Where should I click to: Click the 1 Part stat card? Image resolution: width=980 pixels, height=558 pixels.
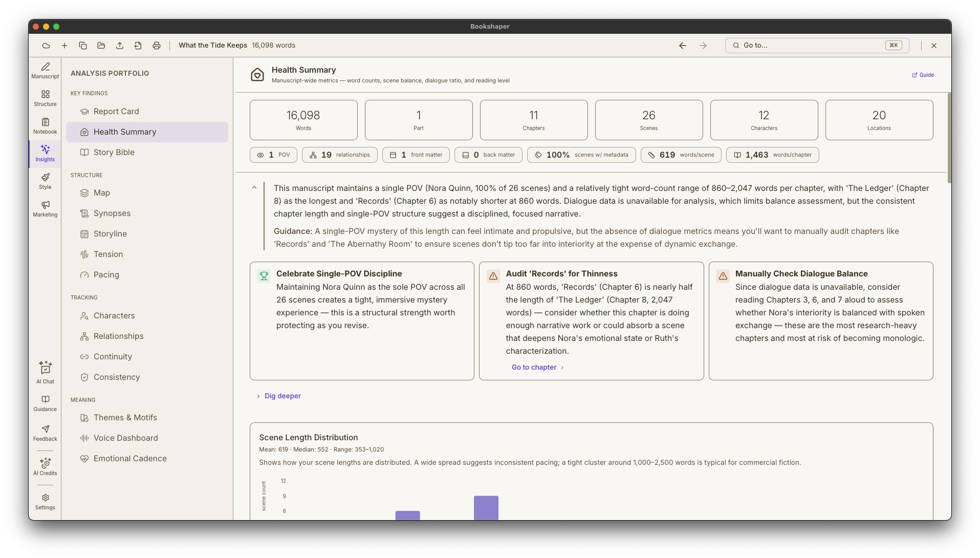pyautogui.click(x=419, y=120)
